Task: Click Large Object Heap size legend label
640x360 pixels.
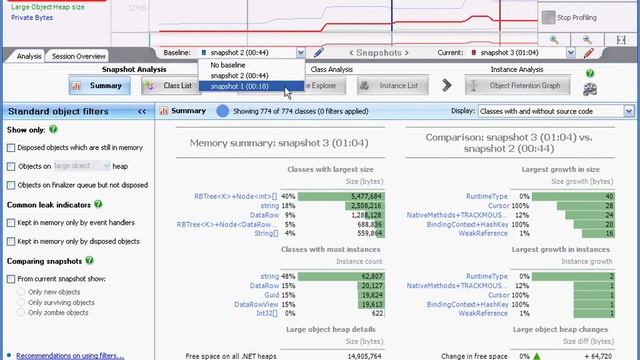Action: click(48, 7)
